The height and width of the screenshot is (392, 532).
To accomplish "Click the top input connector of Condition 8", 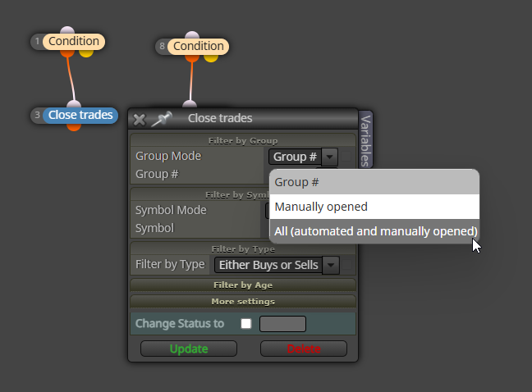I will pos(192,35).
